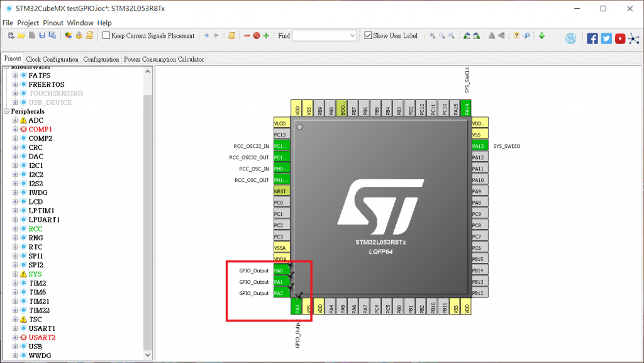Select the Pinout tab
This screenshot has width=644, height=363.
coord(13,59)
